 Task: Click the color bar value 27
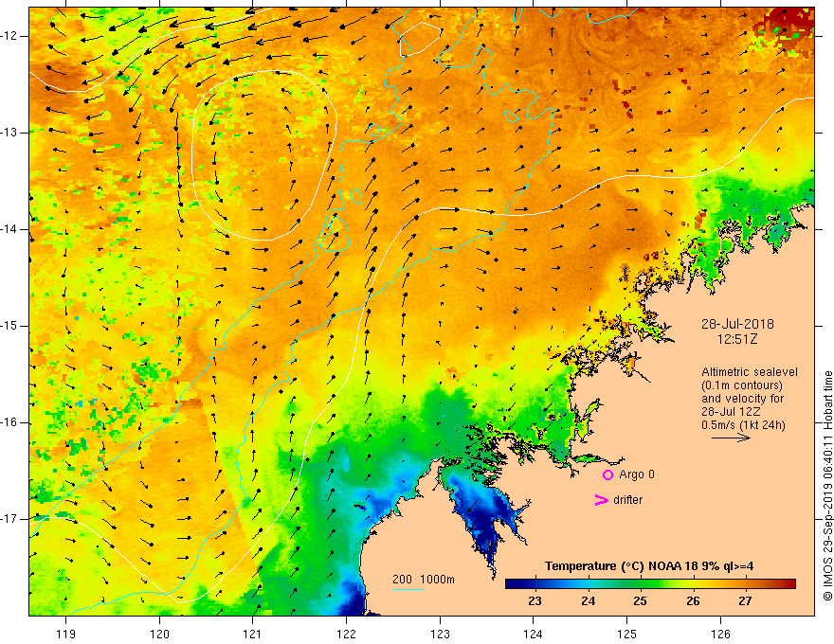745,601
